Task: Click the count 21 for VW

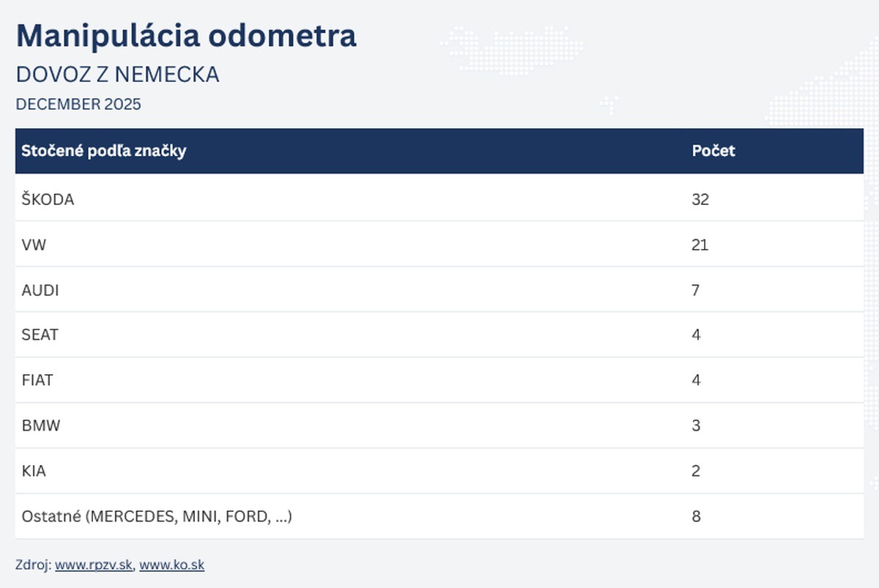Action: (700, 245)
